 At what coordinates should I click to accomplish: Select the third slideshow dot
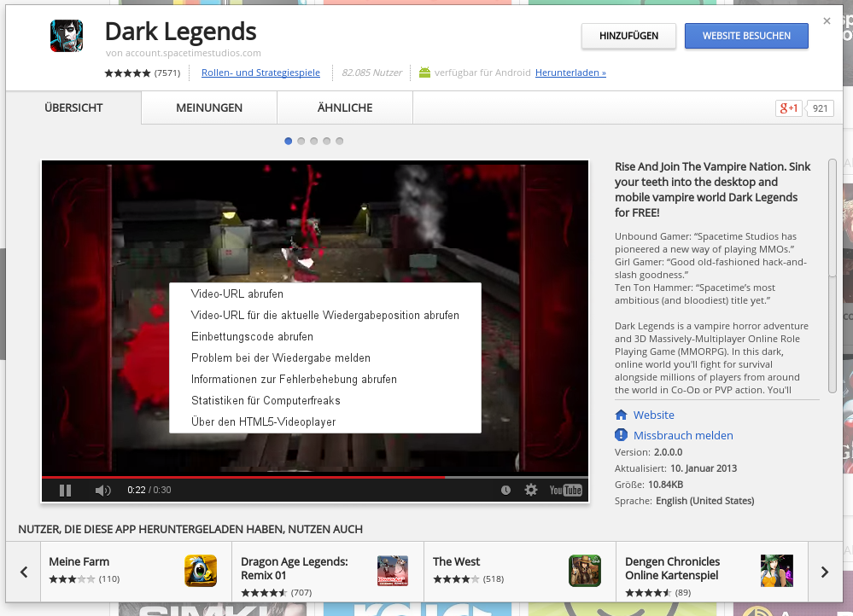[x=314, y=142]
